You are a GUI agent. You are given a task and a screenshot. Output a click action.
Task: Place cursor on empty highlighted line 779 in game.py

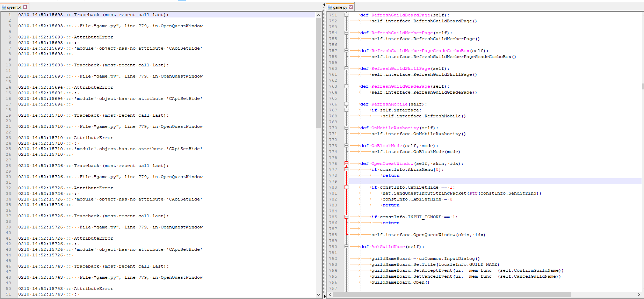pyautogui.click(x=495, y=181)
